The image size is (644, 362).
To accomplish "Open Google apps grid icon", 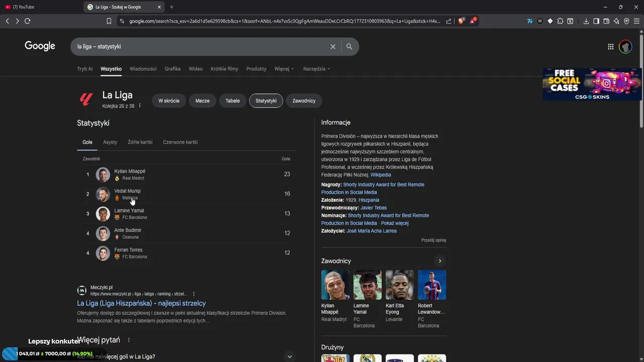I will pyautogui.click(x=610, y=46).
